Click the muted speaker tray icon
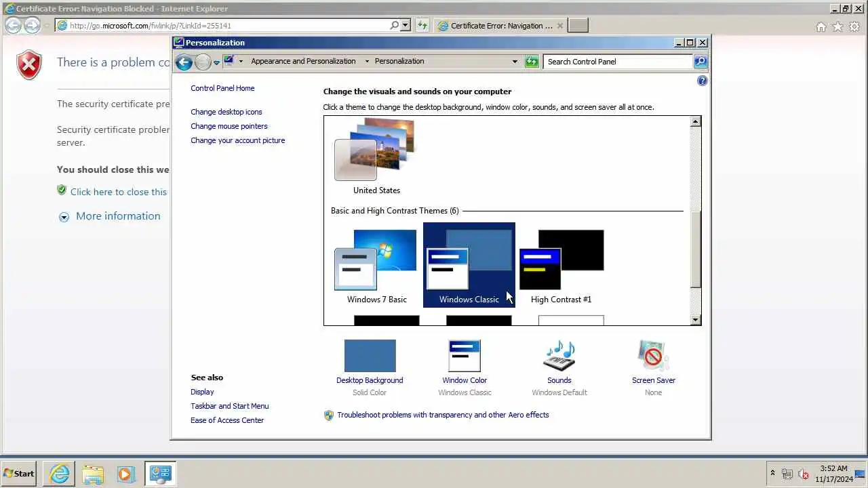868x488 pixels. 804,474
